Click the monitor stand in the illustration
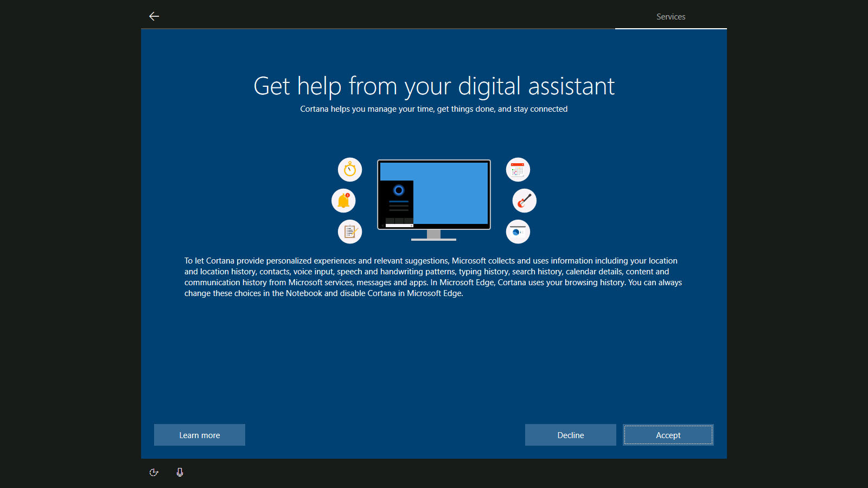This screenshot has height=488, width=868. point(433,235)
